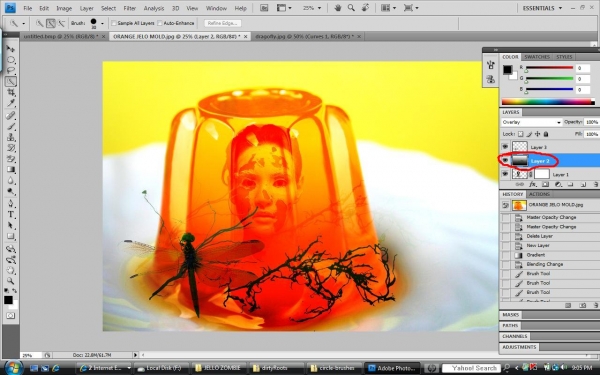Click the layer style fx icon
The image size is (600, 375).
pyautogui.click(x=532, y=184)
